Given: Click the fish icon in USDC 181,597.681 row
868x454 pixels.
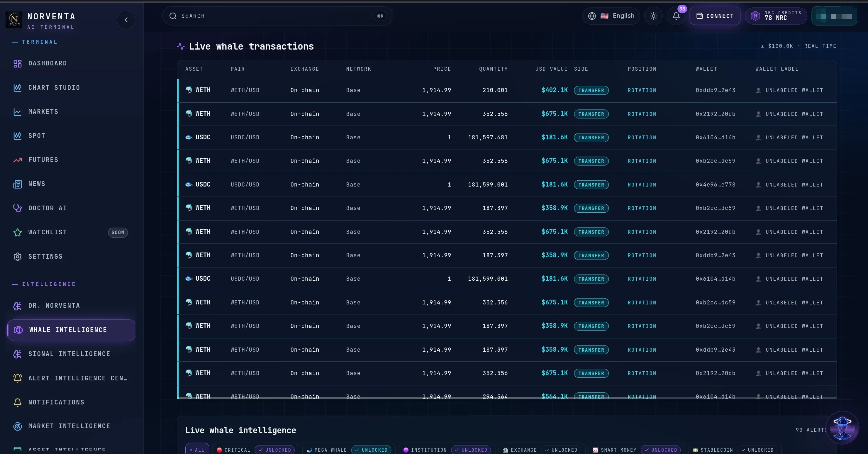Looking at the screenshot, I should pyautogui.click(x=189, y=138).
